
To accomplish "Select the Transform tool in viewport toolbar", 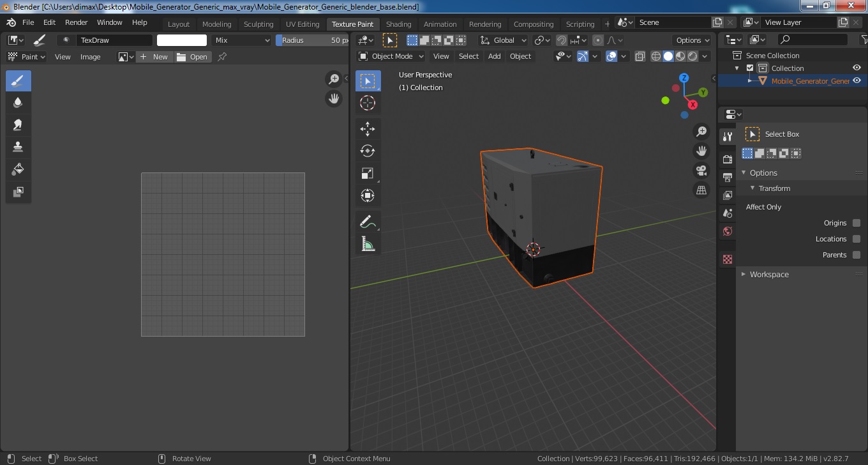I will 368,195.
